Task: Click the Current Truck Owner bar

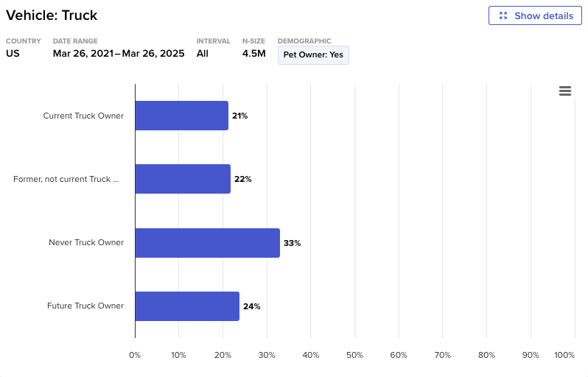Action: tap(181, 116)
